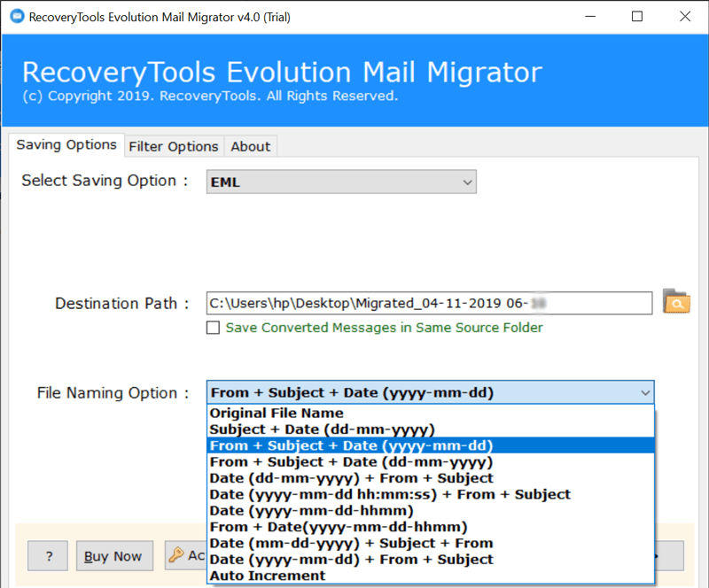
Task: Click the RecoveryTools app icon in title bar
Action: (17, 17)
